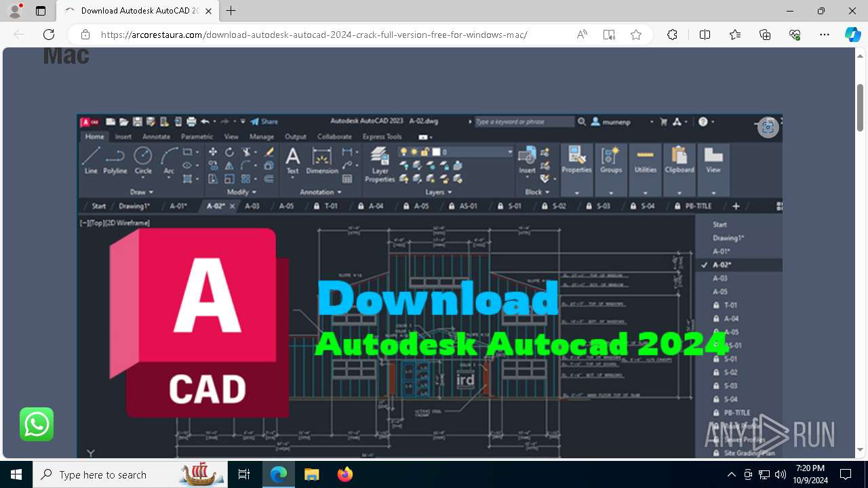Click the arcorestaura.com address bar
The width and height of the screenshot is (868, 488).
coord(314,35)
